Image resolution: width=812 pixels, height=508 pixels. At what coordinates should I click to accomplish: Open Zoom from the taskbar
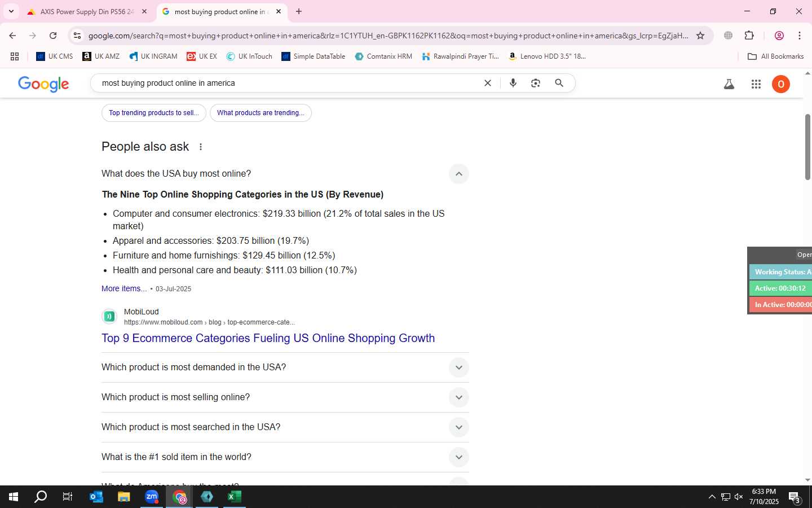pos(152,497)
